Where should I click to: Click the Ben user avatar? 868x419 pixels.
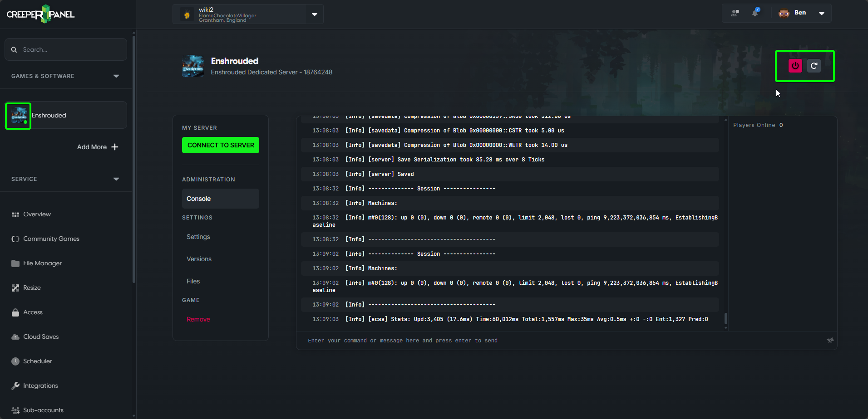784,13
